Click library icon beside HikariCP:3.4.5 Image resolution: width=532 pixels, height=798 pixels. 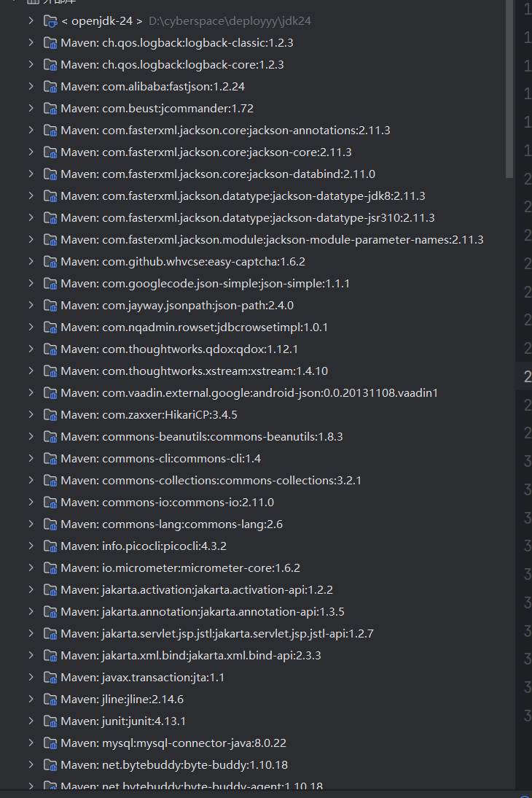pyautogui.click(x=50, y=415)
